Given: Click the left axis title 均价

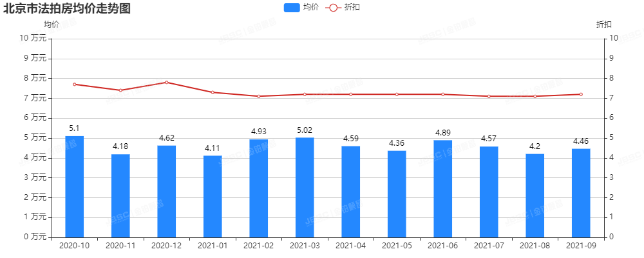Looking at the screenshot, I should click(52, 25).
